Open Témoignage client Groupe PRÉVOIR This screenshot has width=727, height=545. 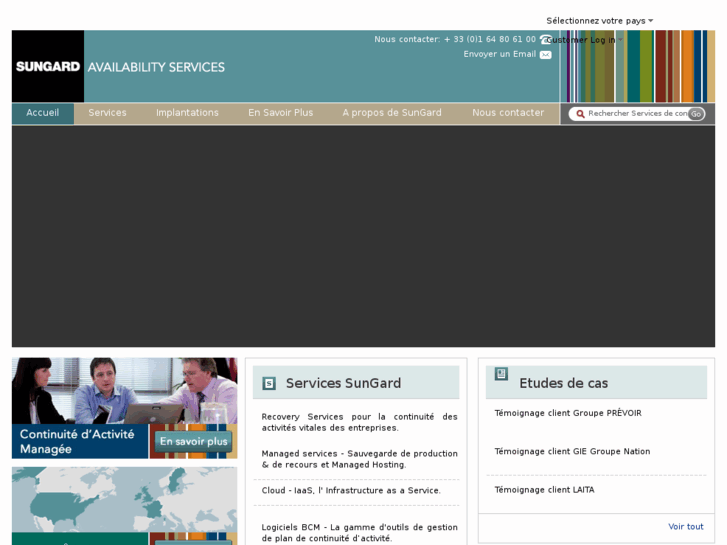tap(568, 413)
